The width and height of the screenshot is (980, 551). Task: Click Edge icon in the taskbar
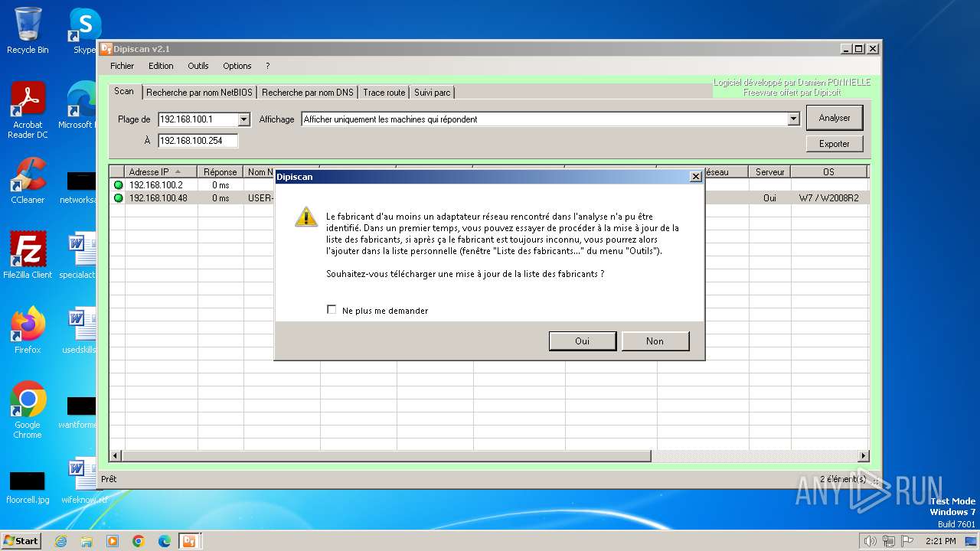click(x=165, y=541)
